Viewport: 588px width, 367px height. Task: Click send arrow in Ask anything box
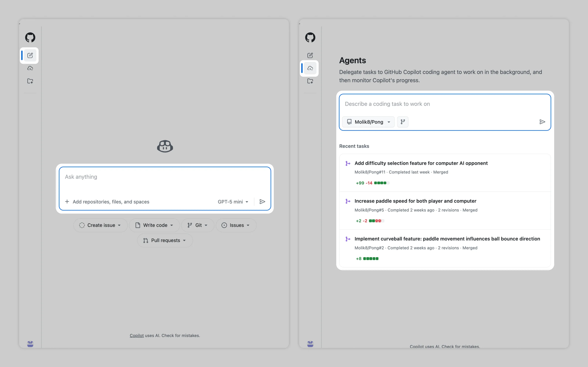coord(262,202)
